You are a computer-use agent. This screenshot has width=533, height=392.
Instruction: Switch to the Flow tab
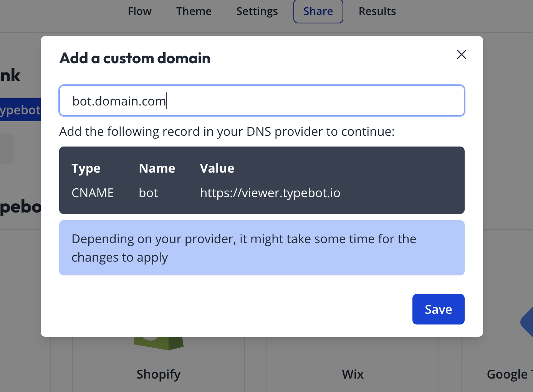pyautogui.click(x=139, y=11)
